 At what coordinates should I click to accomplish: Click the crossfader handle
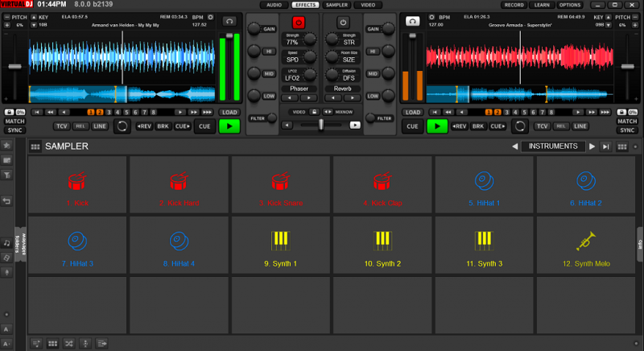coord(321,125)
